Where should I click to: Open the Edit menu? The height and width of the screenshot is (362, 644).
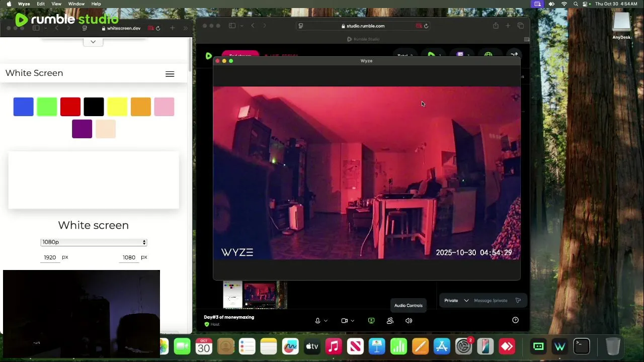41,4
